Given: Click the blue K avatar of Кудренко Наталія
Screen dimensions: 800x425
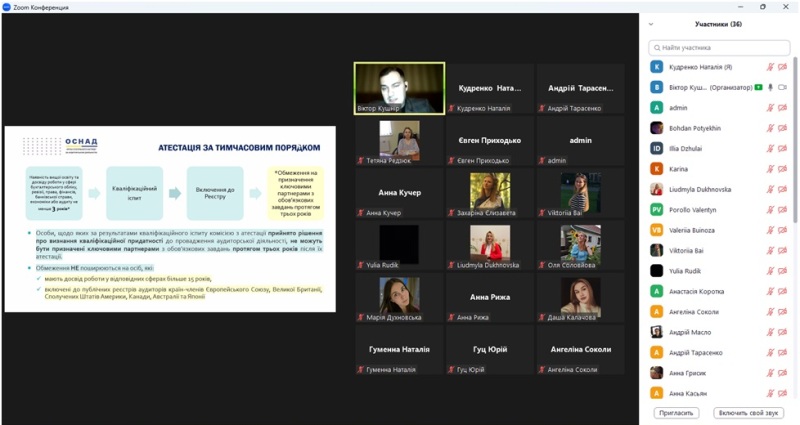Looking at the screenshot, I should coord(657,67).
